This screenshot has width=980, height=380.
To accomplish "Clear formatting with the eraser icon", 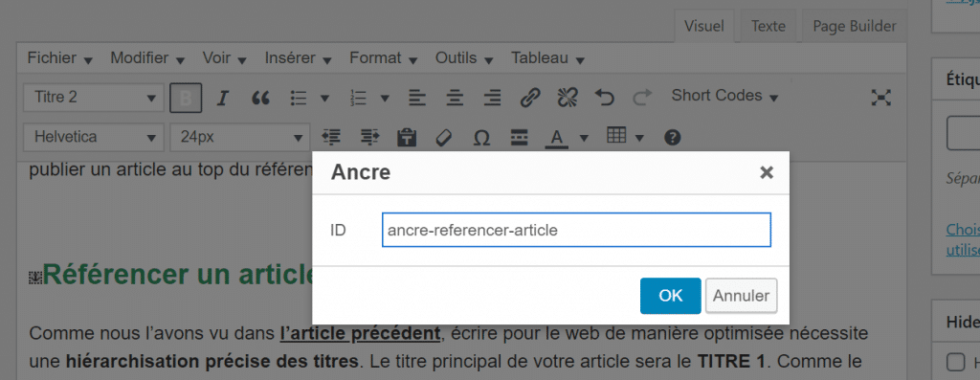I will tap(443, 137).
